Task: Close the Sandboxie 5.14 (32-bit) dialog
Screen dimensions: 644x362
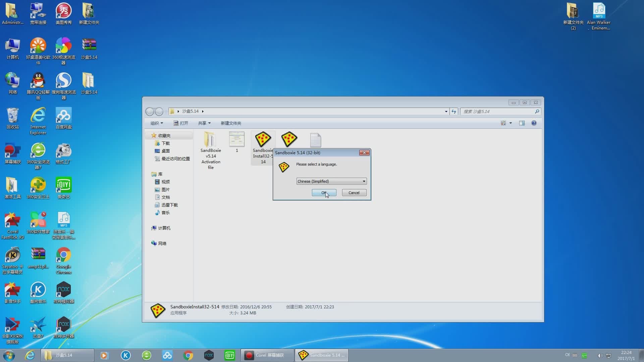Action: (x=364, y=153)
